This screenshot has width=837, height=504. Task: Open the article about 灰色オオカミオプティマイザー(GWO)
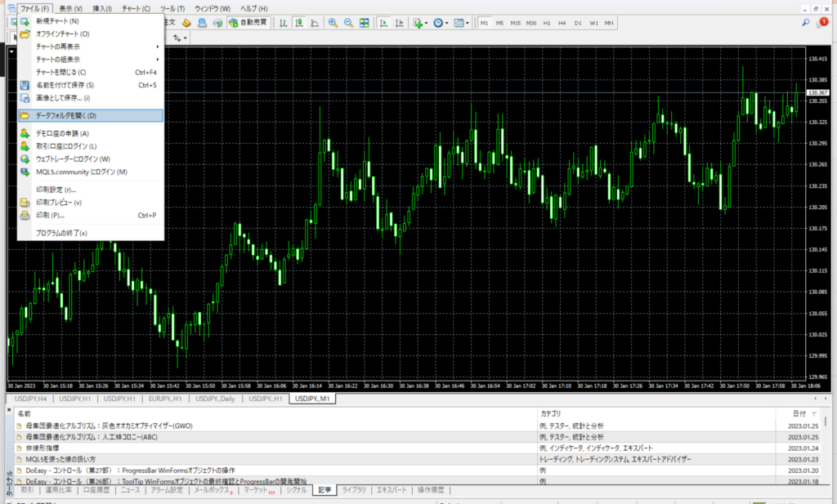pos(109,426)
